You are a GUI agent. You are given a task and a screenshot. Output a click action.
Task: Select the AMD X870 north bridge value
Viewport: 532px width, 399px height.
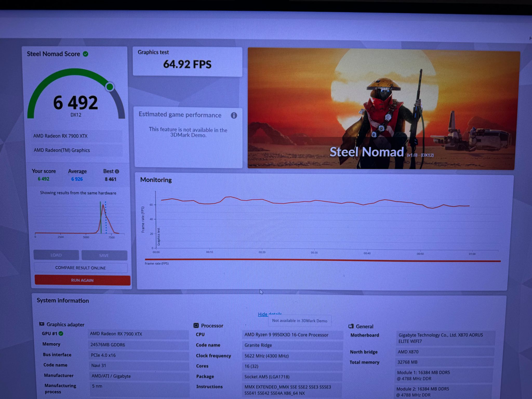pos(408,352)
